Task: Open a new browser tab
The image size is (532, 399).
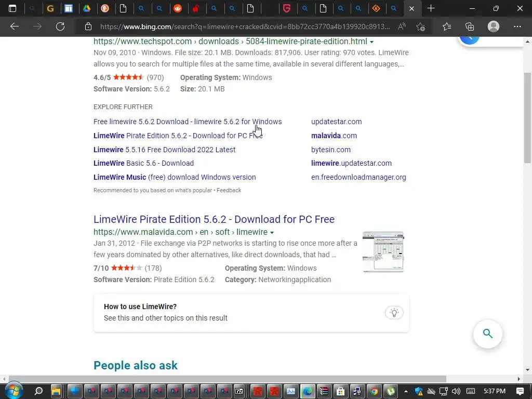Action: point(431,8)
